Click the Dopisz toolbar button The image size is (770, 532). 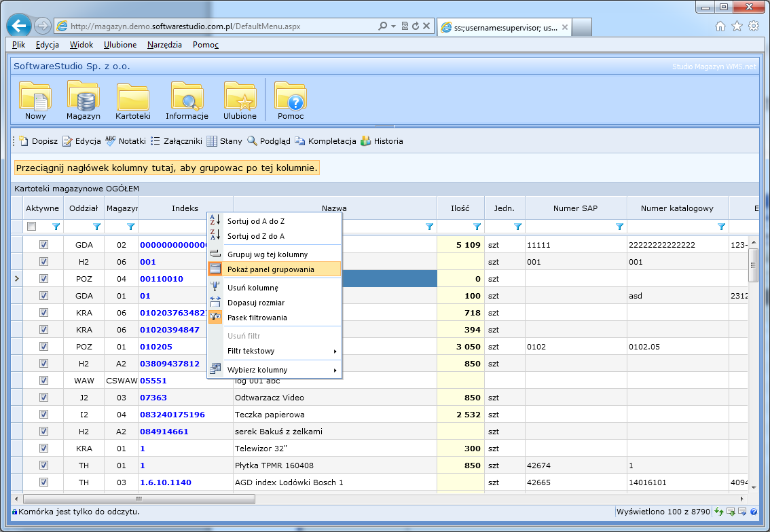point(38,141)
